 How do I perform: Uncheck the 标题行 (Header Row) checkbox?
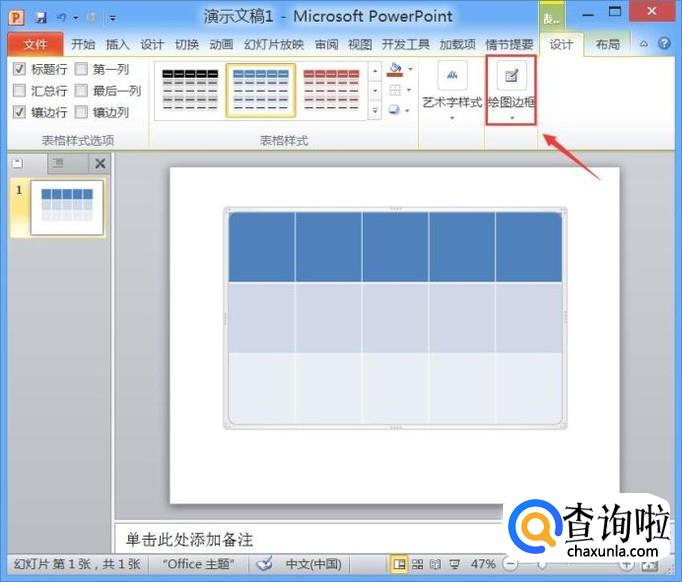click(20, 69)
